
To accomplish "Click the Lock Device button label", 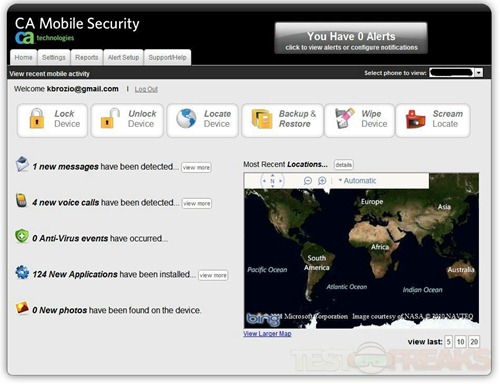I will click(x=67, y=119).
